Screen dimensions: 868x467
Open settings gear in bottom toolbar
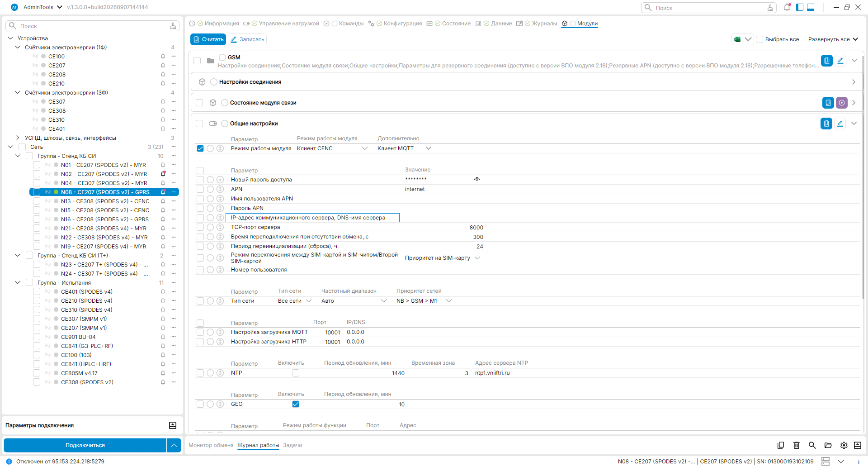click(x=844, y=445)
